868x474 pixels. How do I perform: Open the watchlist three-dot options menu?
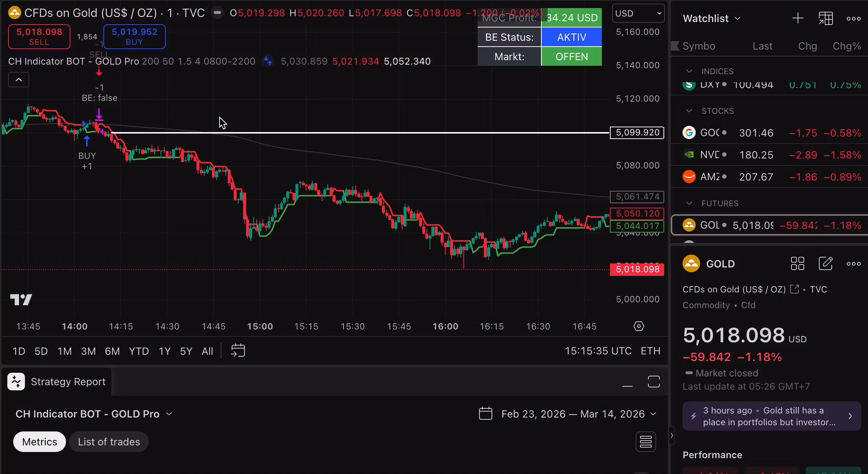pyautogui.click(x=853, y=18)
